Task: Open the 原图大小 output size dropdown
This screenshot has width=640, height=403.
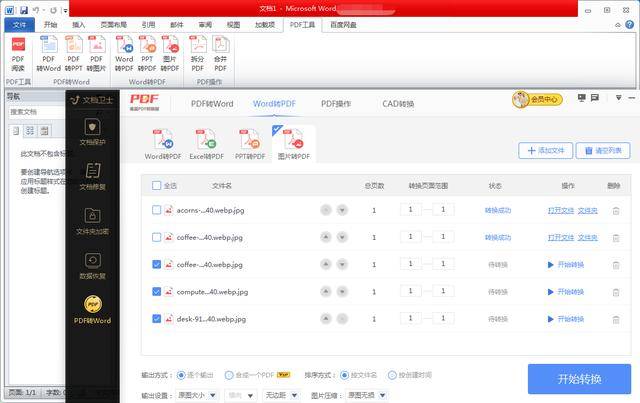Action: click(x=197, y=395)
